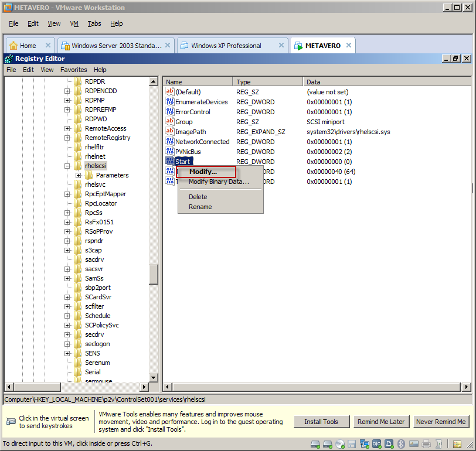The width and height of the screenshot is (476, 451).
Task: Click the serial port status icon
Action: coord(377,444)
